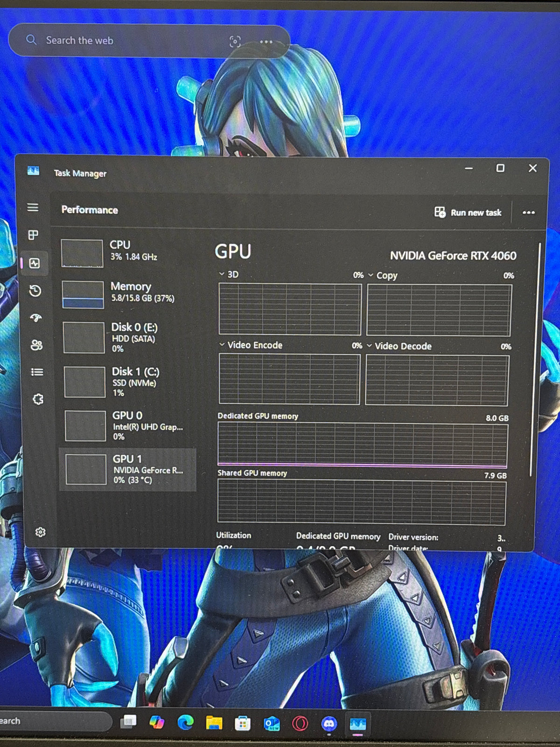Click the Run new task button
This screenshot has height=747, width=560.
point(468,212)
